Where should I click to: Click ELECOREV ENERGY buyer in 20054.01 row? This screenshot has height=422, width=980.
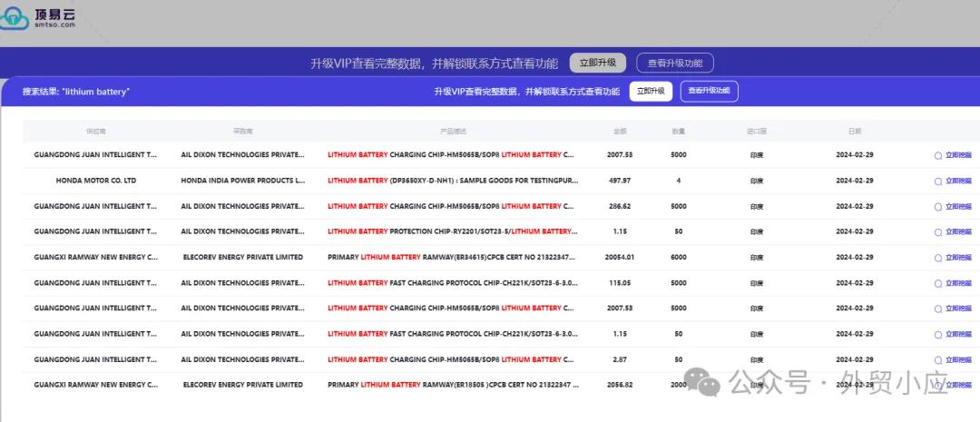click(x=243, y=257)
